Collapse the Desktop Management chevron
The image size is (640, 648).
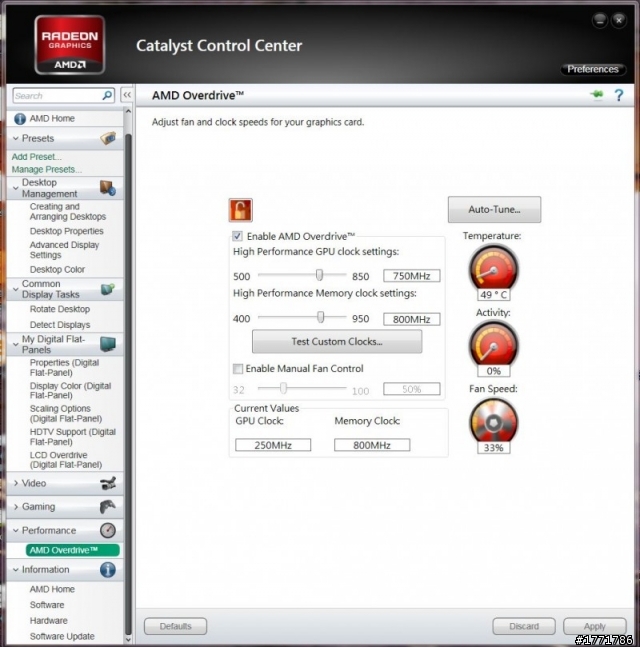[x=16, y=188]
